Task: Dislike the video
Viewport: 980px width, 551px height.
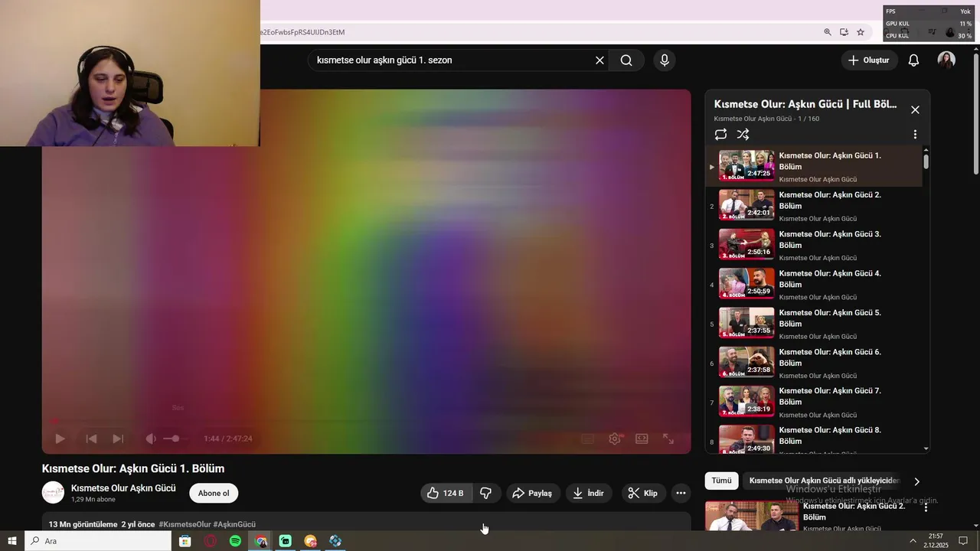Action: pos(485,494)
